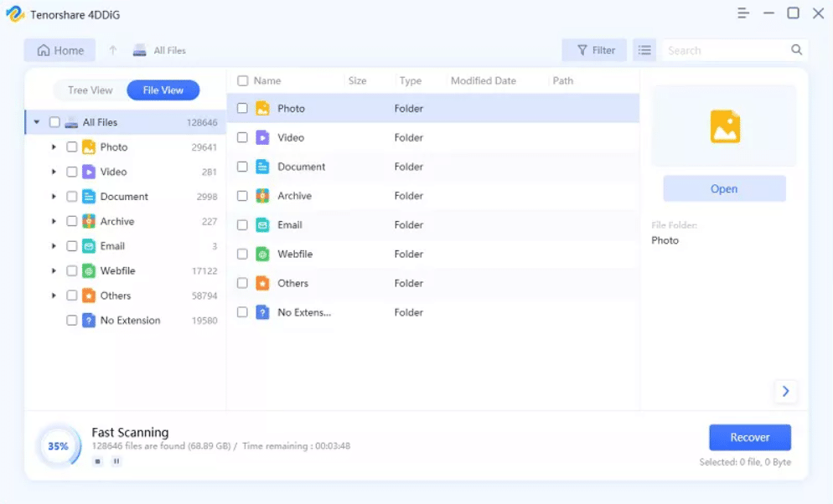Click the up-arrow navigation icon
Screen dimensions: 833x504
113,50
